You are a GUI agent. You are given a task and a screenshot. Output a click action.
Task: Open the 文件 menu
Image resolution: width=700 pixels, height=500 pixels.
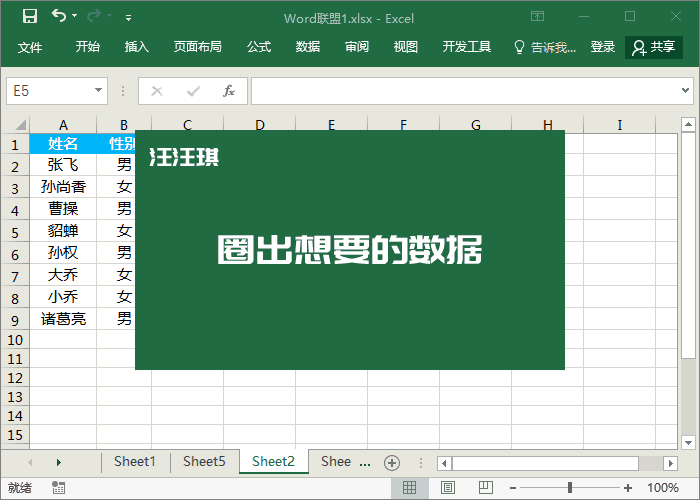coord(30,47)
